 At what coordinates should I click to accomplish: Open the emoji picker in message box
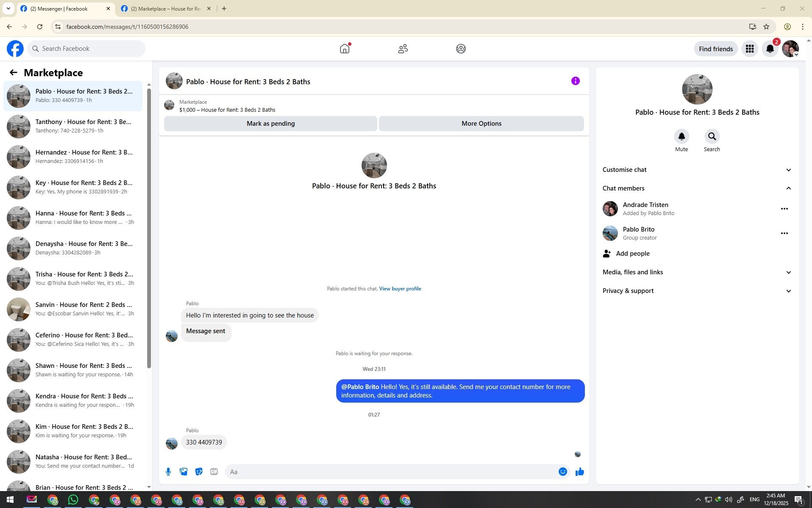coord(562,472)
